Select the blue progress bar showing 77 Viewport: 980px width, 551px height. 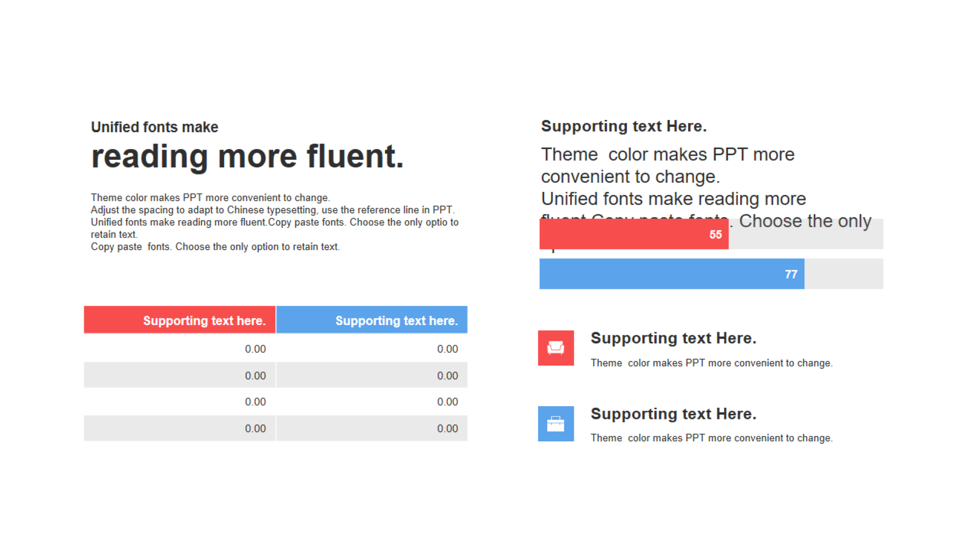672,274
